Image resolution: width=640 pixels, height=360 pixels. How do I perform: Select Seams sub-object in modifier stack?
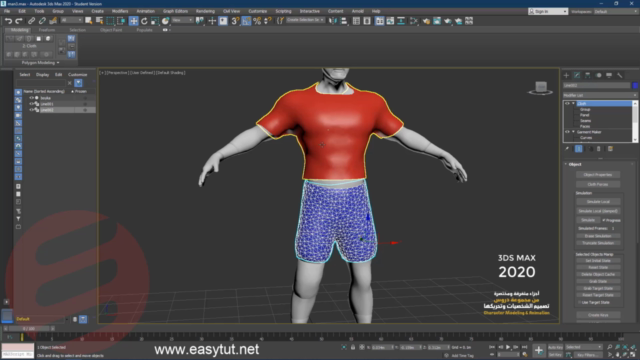tap(585, 121)
